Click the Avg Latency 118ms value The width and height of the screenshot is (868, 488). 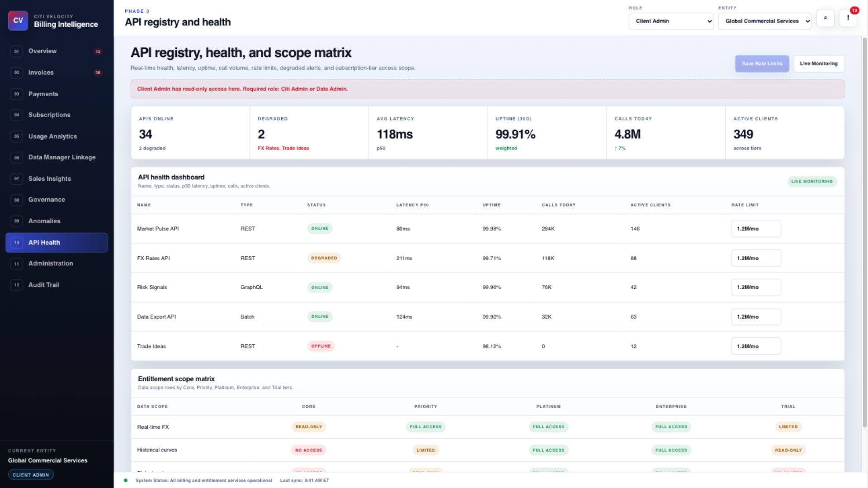[x=395, y=135]
